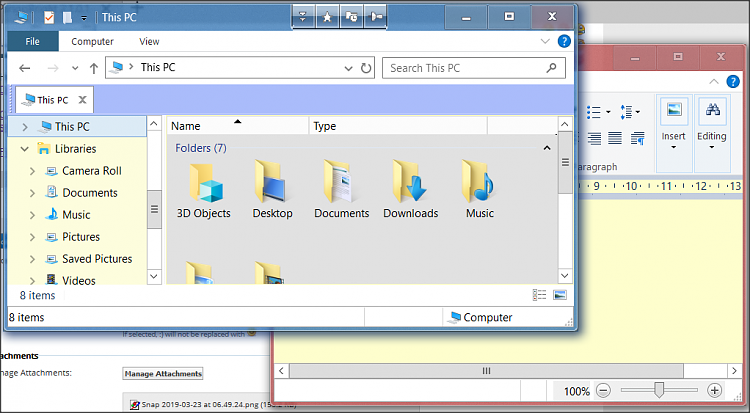Open the File menu in Explorer
The height and width of the screenshot is (413, 750).
point(33,42)
